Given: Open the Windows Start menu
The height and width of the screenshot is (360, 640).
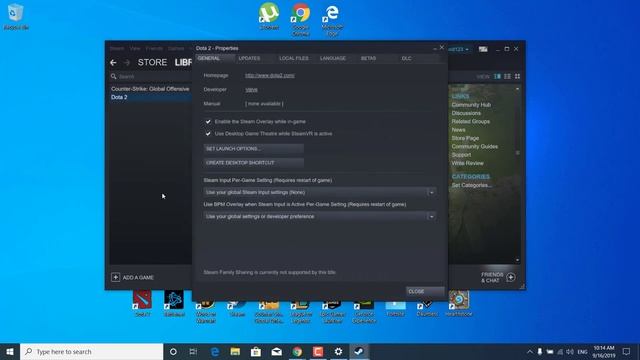Looking at the screenshot, I should pyautogui.click(x=10, y=351).
